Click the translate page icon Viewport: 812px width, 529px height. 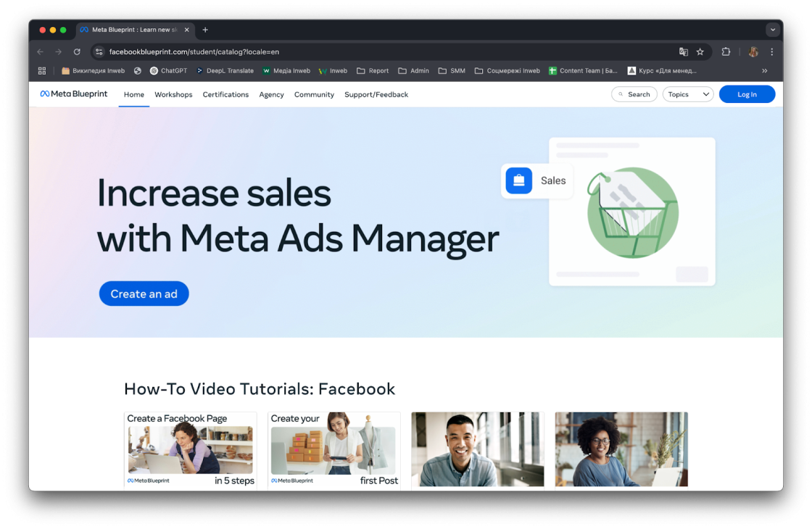(x=684, y=51)
